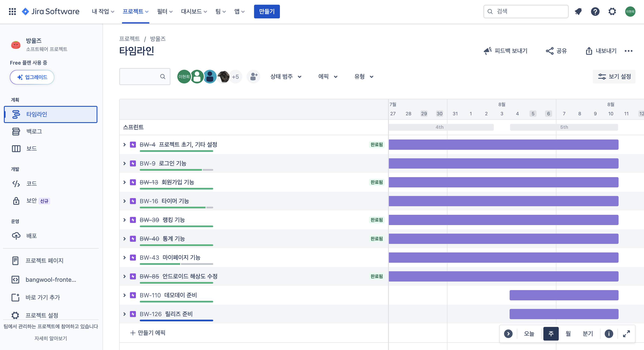Screen dimensions: 644x350
Task: Expand the BW-110 데모데이 준비 epic row
Action: click(x=125, y=295)
